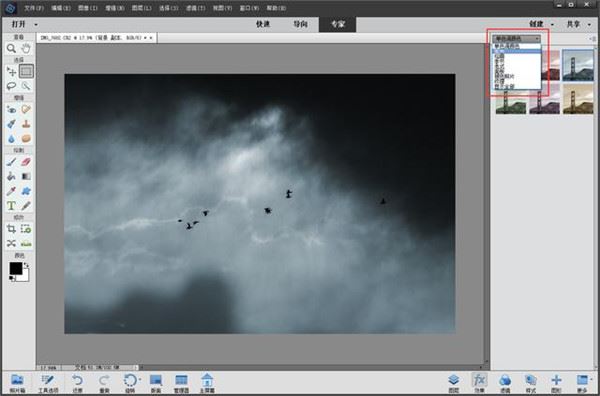Open the 图层 menu
The width and height of the screenshot is (600, 396).
[x=142, y=8]
